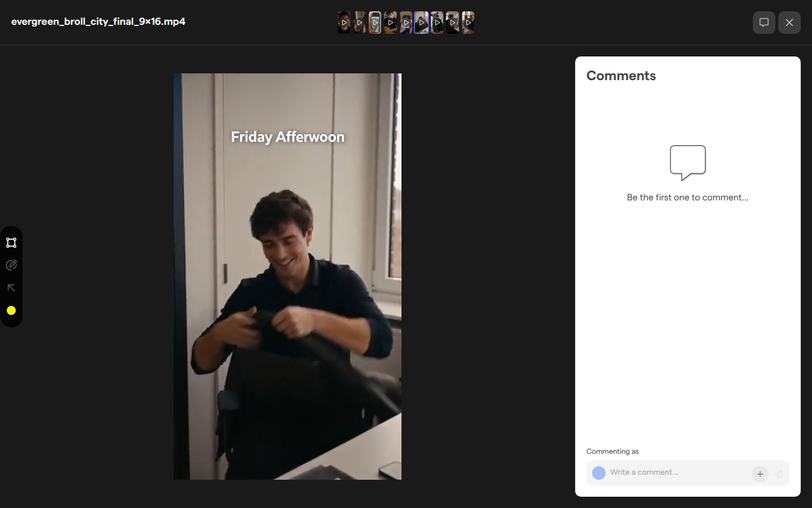Open the yellow annotation color picker

pos(11,310)
